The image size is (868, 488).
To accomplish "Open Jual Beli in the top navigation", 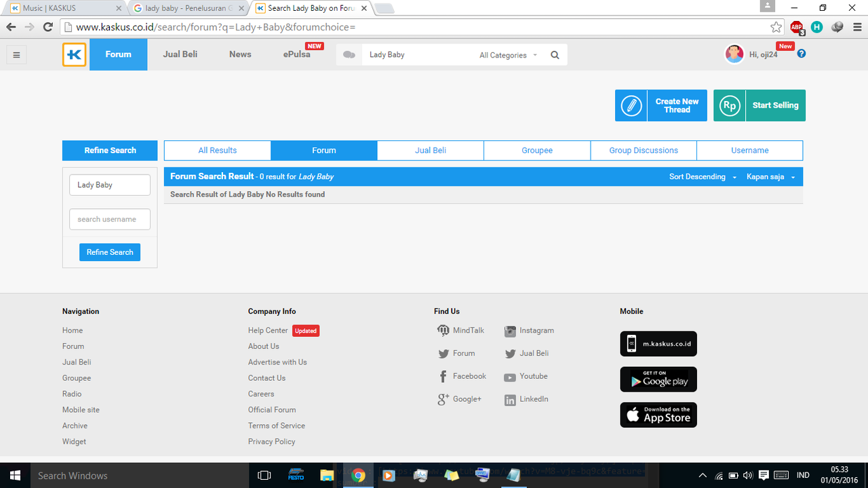I will click(180, 54).
